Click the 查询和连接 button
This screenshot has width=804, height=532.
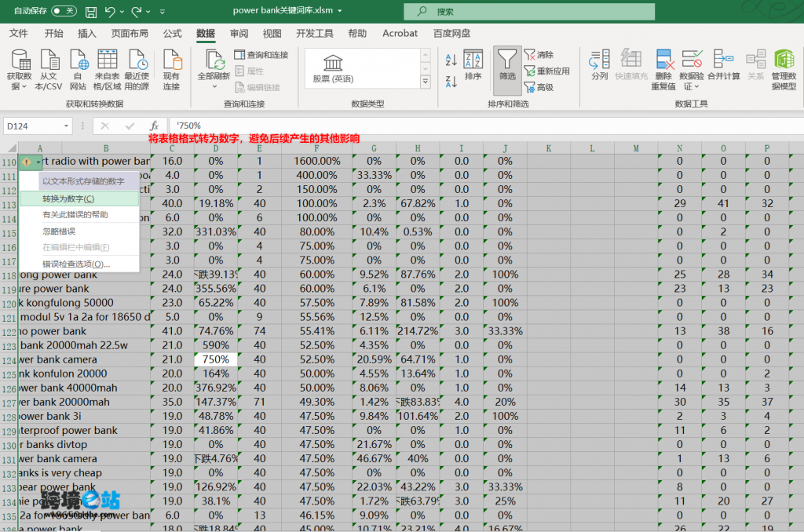click(x=261, y=55)
